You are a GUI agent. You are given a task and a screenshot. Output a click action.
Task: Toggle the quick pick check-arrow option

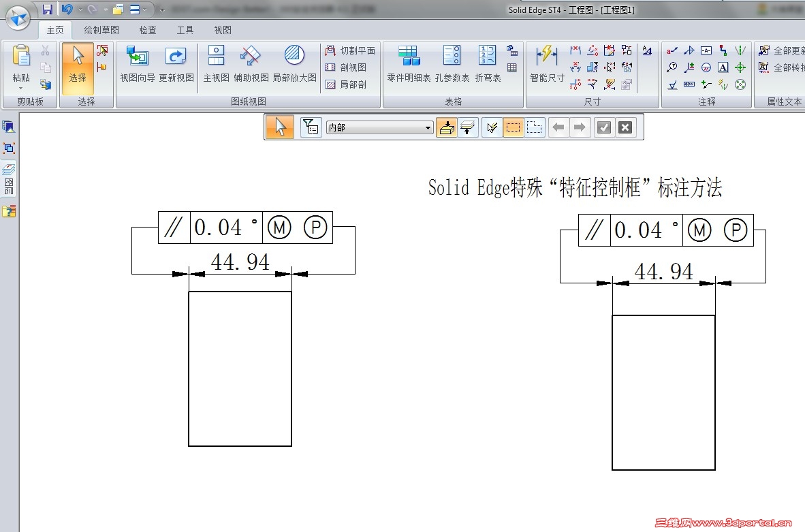(492, 127)
